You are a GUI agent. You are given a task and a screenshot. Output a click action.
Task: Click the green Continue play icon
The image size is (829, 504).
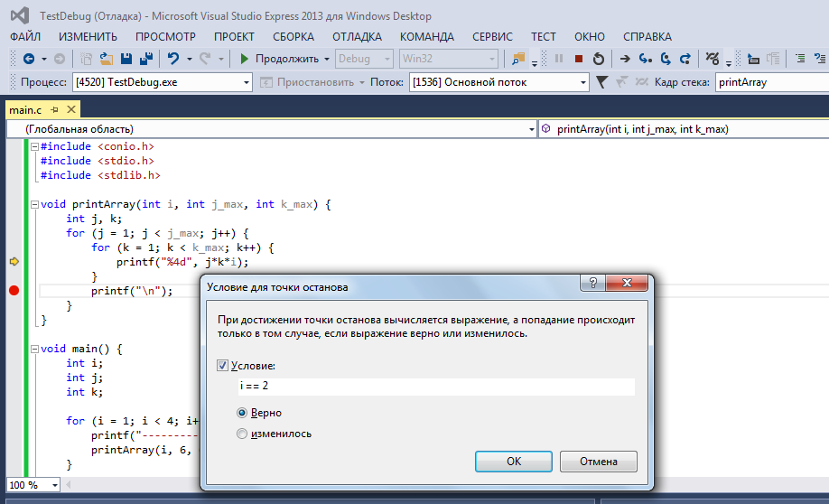pyautogui.click(x=244, y=59)
